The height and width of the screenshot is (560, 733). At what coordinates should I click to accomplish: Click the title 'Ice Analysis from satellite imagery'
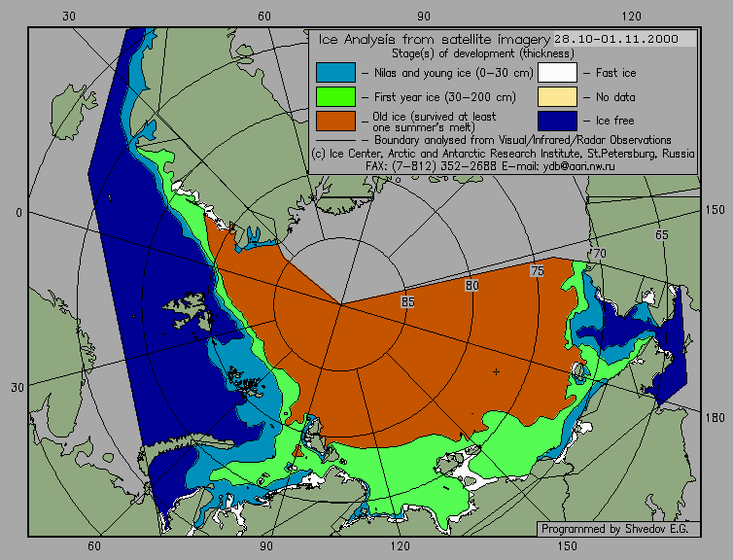(x=434, y=39)
